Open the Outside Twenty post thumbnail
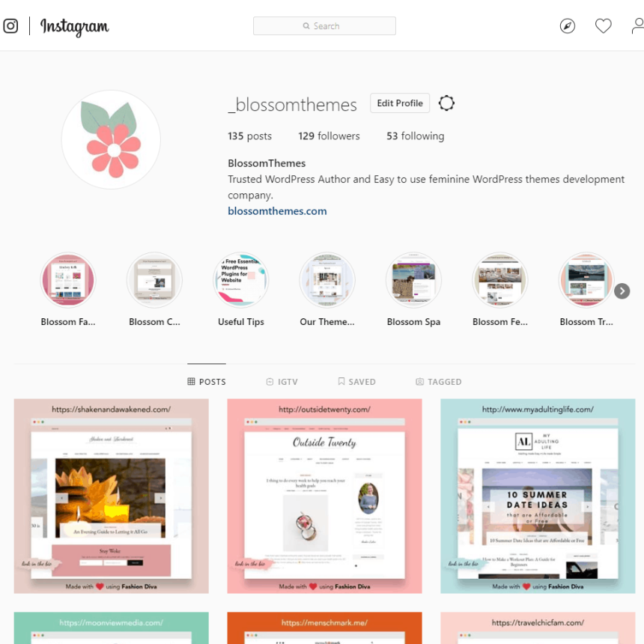The width and height of the screenshot is (644, 644). point(324,496)
